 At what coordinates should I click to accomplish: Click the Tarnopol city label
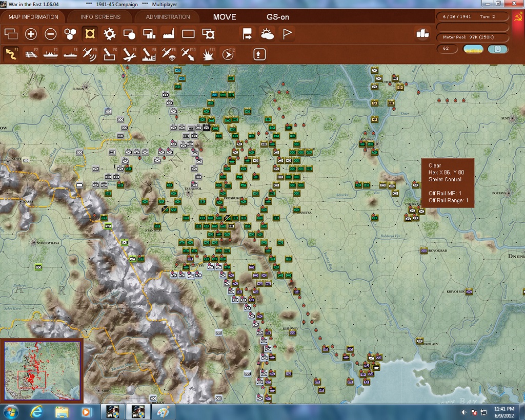193,188
